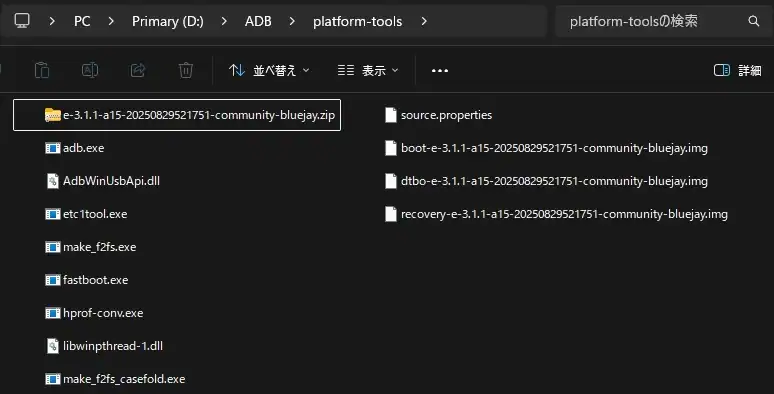The image size is (774, 394).
Task: Select dtbo-e-3.1.1-a15 bluejay.img file name
Action: pyautogui.click(x=554, y=181)
